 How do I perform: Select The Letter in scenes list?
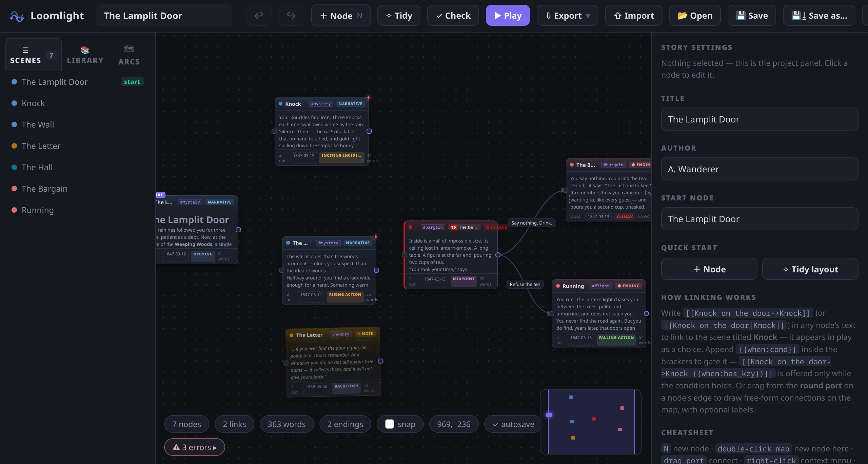[x=78, y=146]
